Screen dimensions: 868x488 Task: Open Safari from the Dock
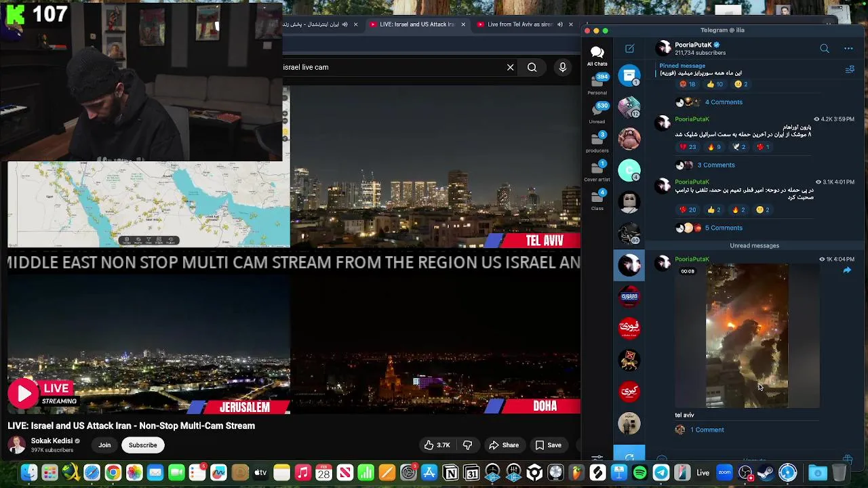[x=92, y=472]
